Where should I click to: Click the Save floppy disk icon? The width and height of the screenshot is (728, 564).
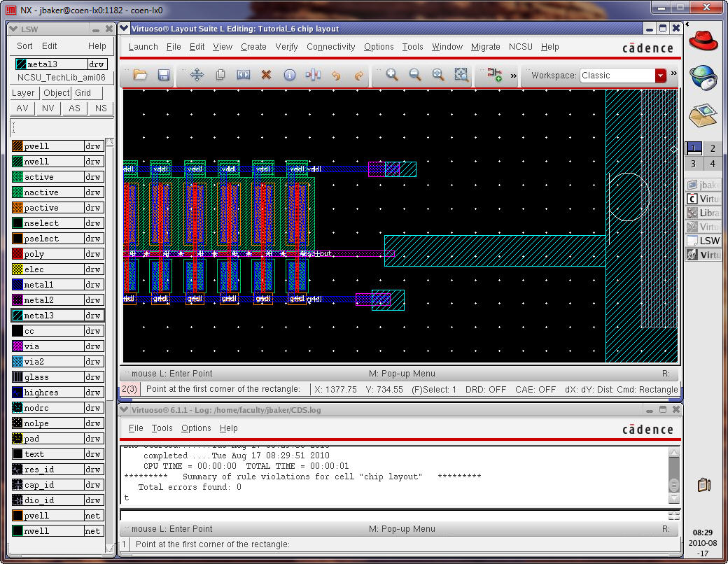point(164,75)
